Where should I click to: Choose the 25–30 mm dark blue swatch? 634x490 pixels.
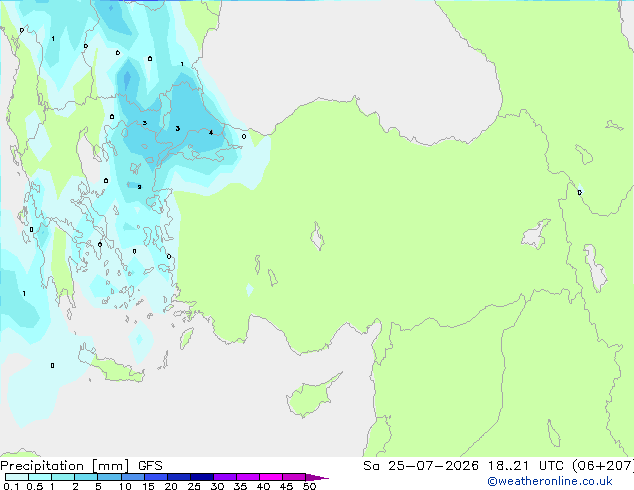pyautogui.click(x=201, y=477)
